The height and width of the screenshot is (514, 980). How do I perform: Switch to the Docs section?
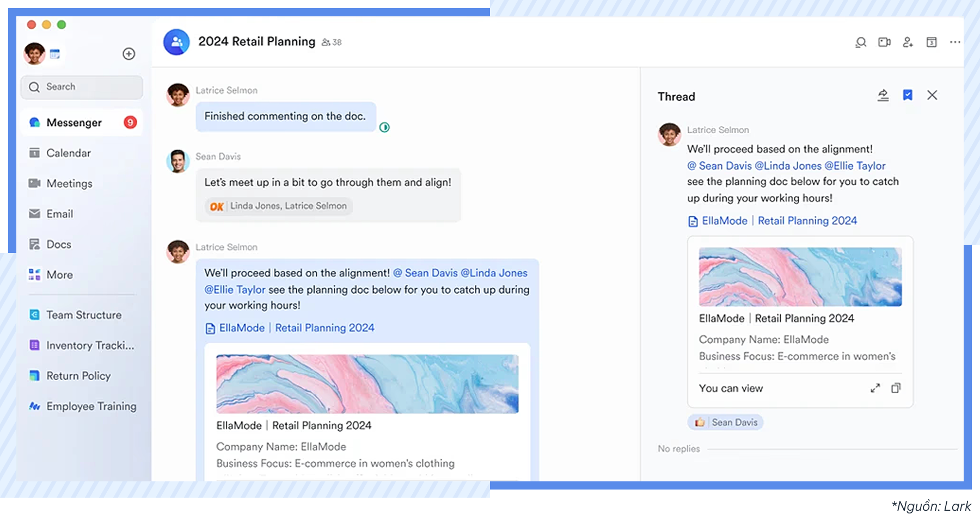coord(82,244)
